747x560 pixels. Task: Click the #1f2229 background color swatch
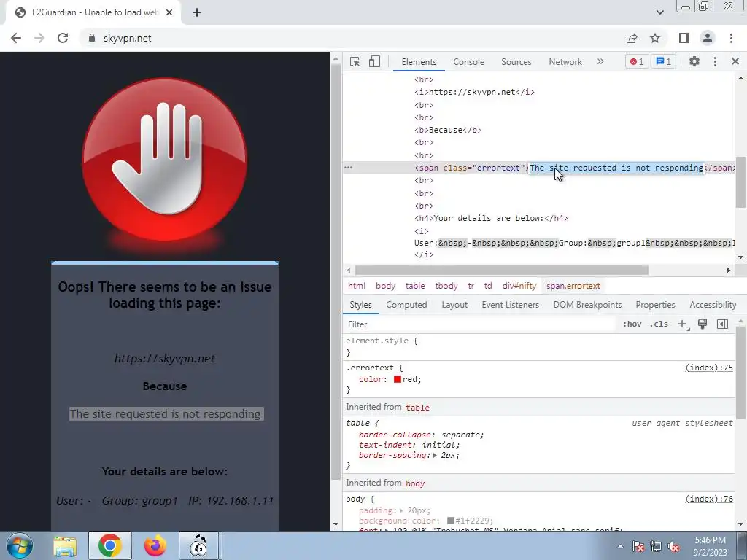click(451, 521)
